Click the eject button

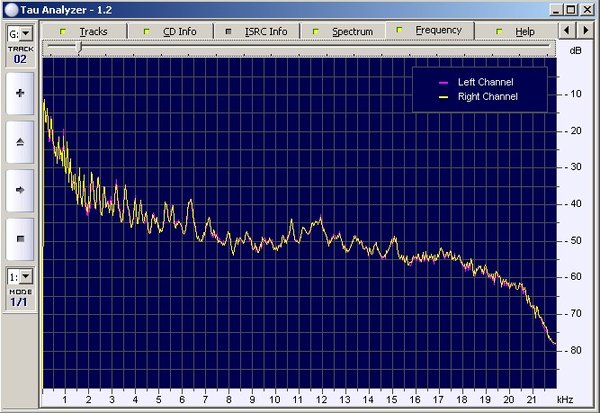click(x=20, y=142)
